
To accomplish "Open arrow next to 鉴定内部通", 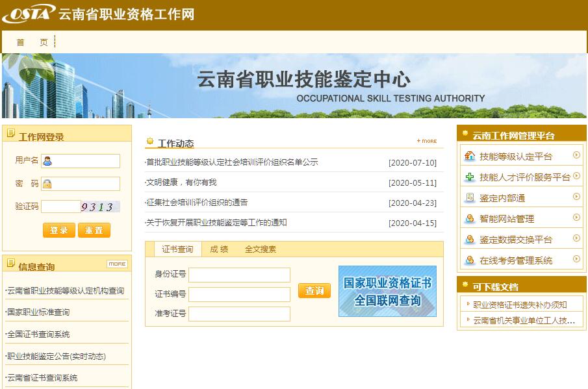I will (x=576, y=197).
